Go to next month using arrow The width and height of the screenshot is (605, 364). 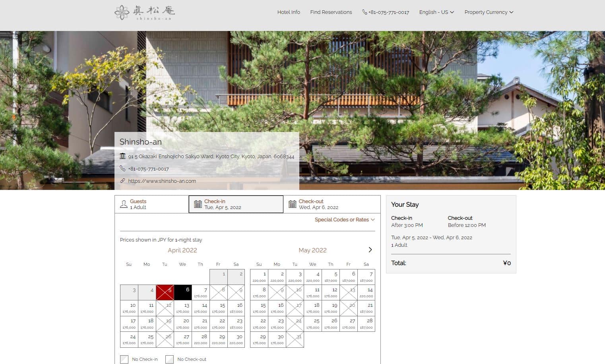point(370,250)
